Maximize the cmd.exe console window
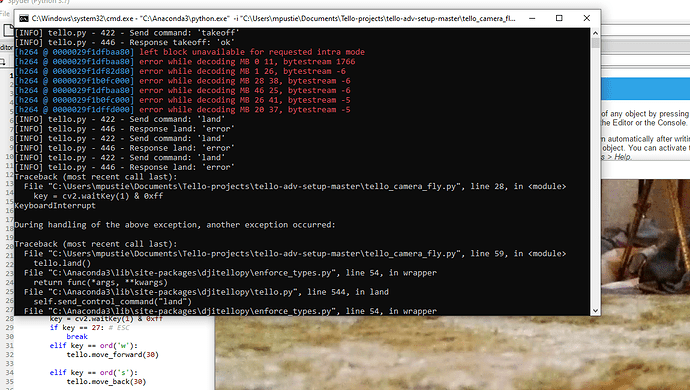Image resolution: width=690 pixels, height=390 pixels. click(x=559, y=18)
